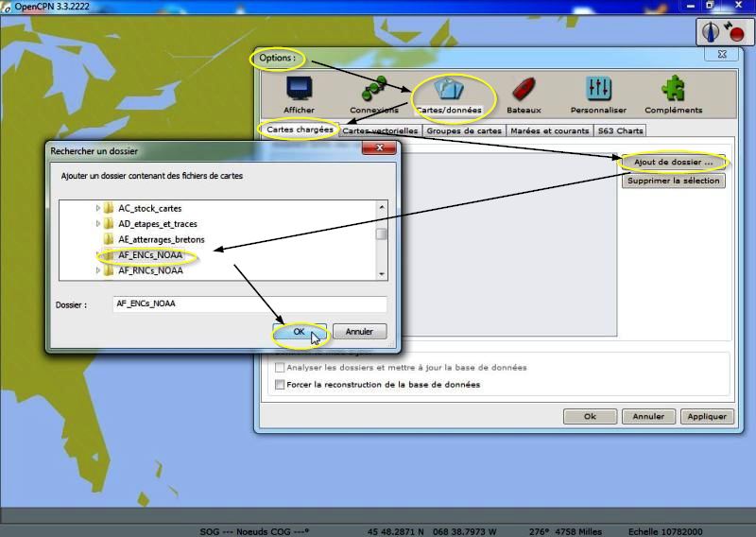Click the AE_atterrages_bretons folder icon

pyautogui.click(x=109, y=239)
